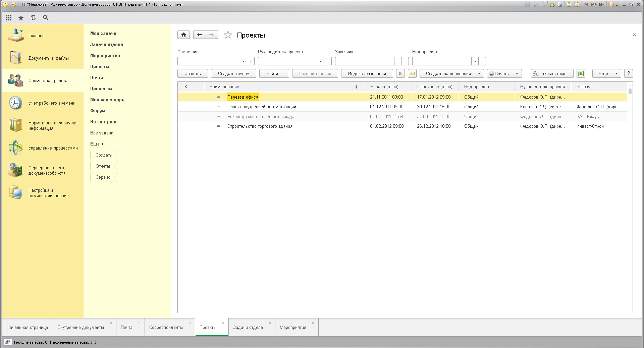The image size is (644, 348).
Task: Click the envelope mail toolbar button
Action: [x=412, y=73]
